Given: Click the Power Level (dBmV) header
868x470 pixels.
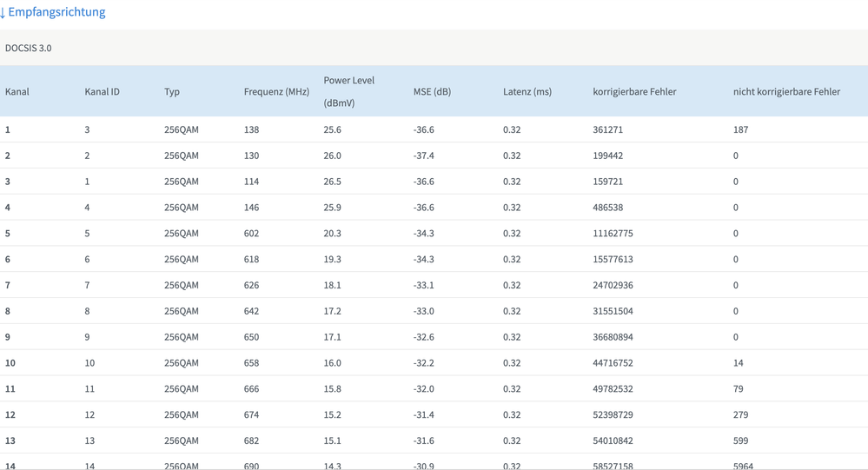Looking at the screenshot, I should coord(348,91).
